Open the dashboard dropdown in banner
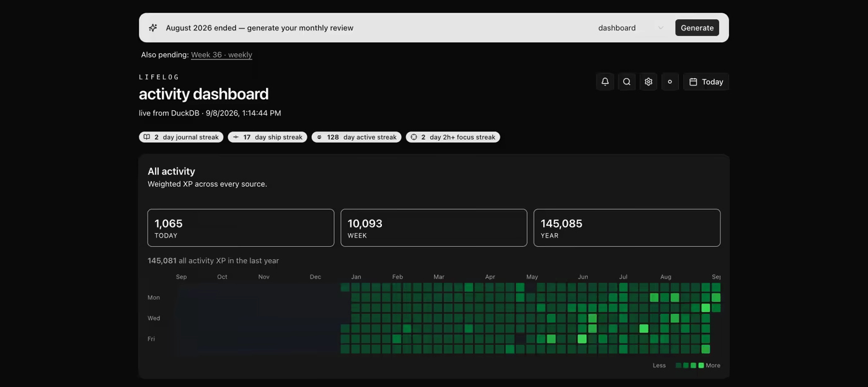This screenshot has width=868, height=387. (x=631, y=28)
